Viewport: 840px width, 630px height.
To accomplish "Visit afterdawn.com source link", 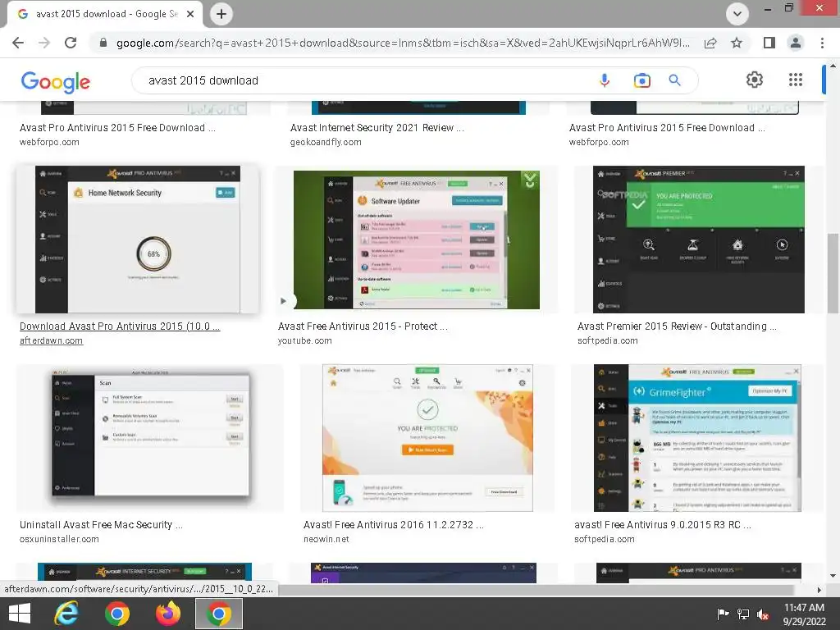I will [x=52, y=340].
